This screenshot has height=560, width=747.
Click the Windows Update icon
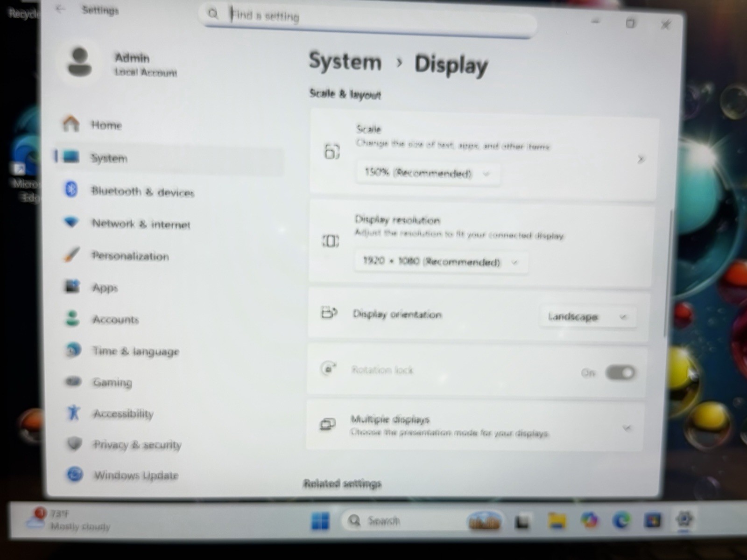click(x=75, y=475)
